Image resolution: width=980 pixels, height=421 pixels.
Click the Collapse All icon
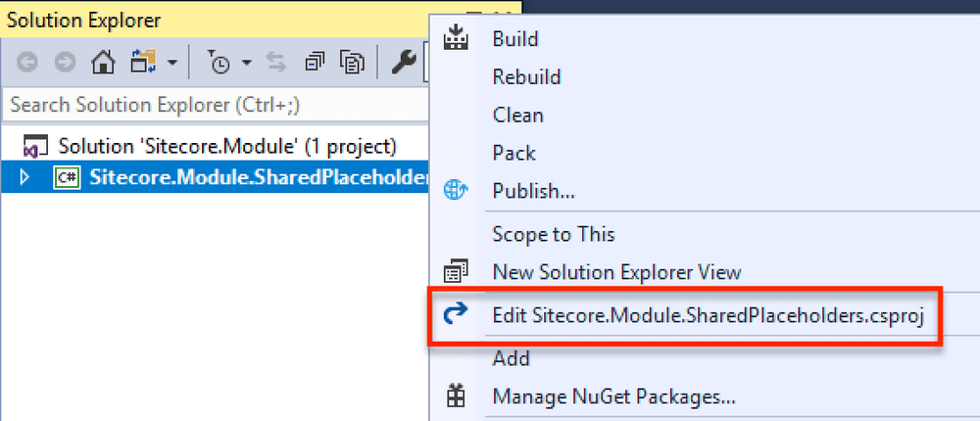pyautogui.click(x=314, y=64)
